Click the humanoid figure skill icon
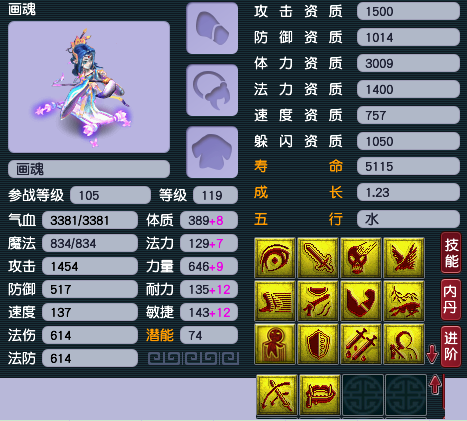The image size is (467, 421). (x=275, y=344)
